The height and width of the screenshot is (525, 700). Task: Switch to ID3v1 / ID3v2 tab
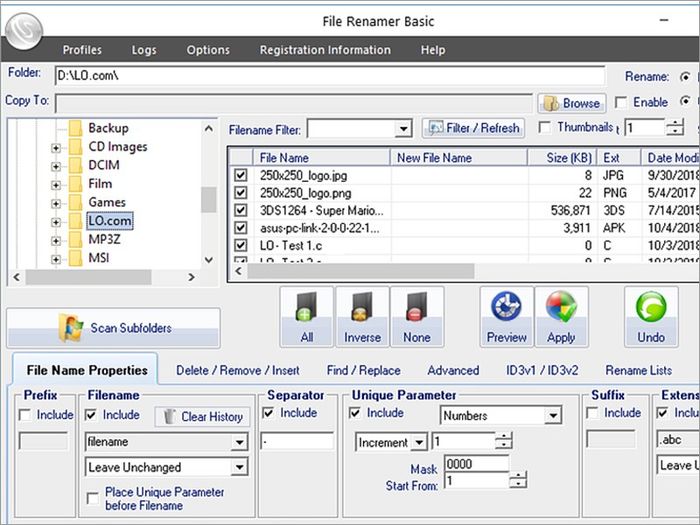click(x=542, y=371)
